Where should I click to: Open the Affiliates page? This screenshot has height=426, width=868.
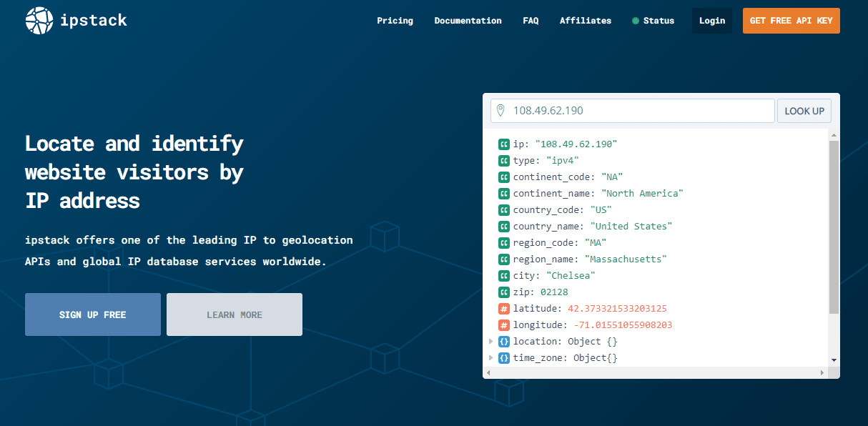click(586, 21)
